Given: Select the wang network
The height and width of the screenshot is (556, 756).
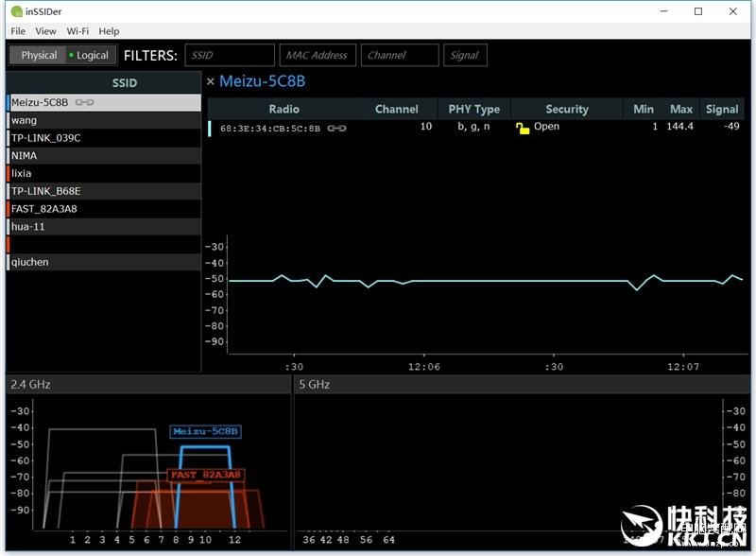Looking at the screenshot, I should [x=104, y=120].
